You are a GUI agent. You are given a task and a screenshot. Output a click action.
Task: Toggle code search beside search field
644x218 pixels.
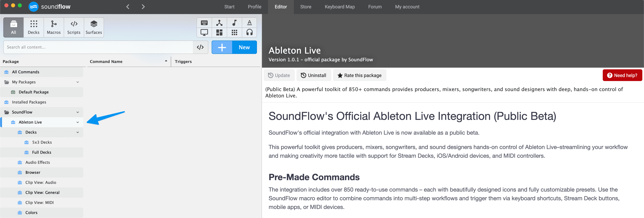200,47
